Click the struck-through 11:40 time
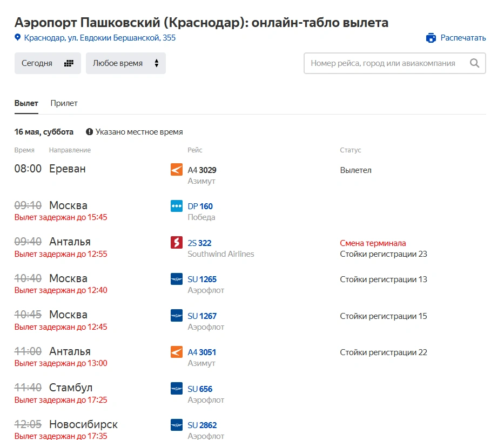 click(x=28, y=388)
